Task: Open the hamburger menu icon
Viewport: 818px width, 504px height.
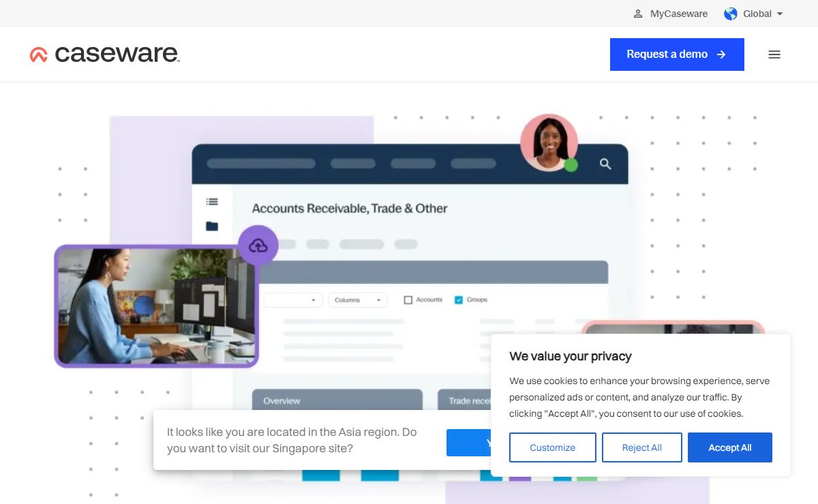Action: pos(774,54)
